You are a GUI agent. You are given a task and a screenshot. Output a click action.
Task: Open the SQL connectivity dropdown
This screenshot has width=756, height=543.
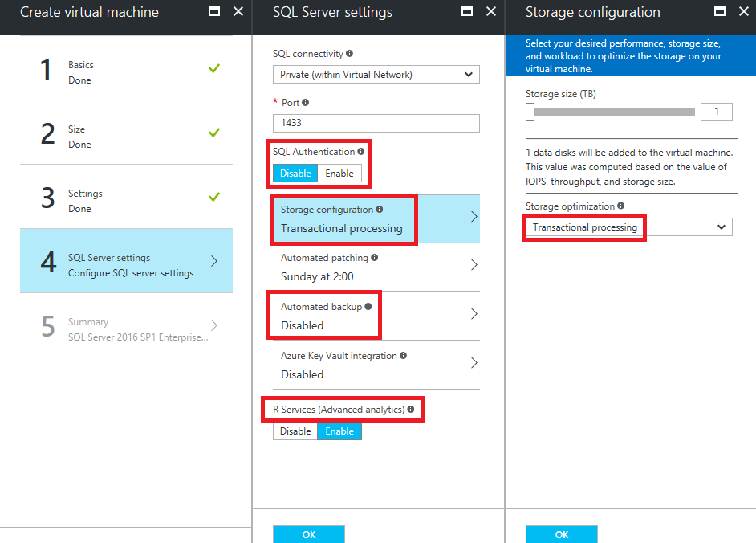376,75
